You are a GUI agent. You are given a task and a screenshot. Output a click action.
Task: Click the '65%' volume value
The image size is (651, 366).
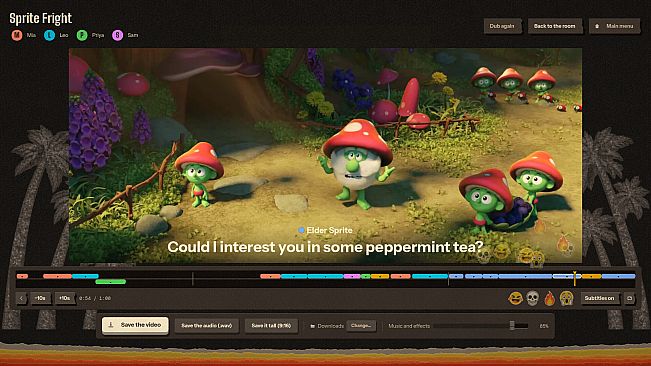[x=544, y=326]
